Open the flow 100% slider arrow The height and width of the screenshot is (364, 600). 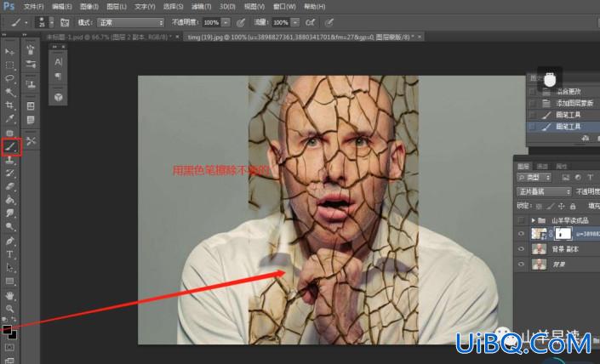[295, 23]
